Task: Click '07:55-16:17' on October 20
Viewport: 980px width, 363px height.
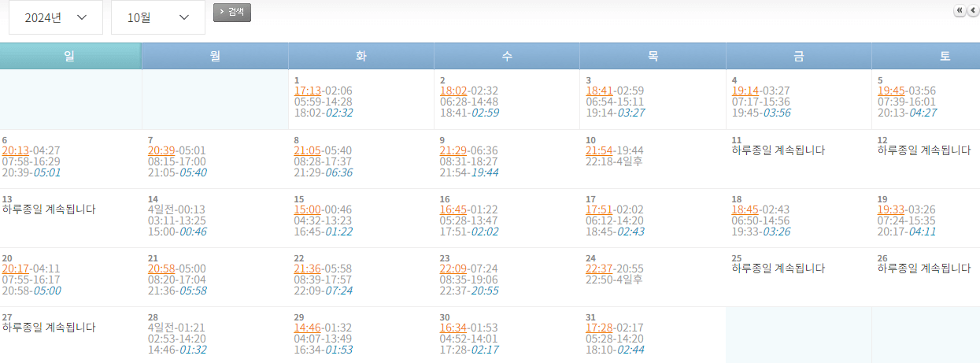Action: [31, 280]
